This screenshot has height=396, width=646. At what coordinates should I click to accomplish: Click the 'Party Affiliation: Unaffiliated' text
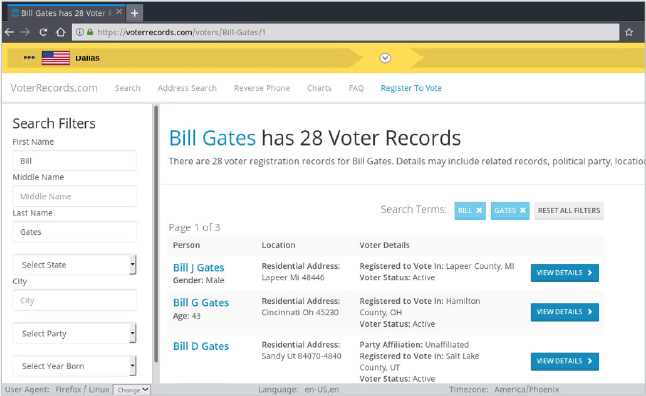(414, 345)
